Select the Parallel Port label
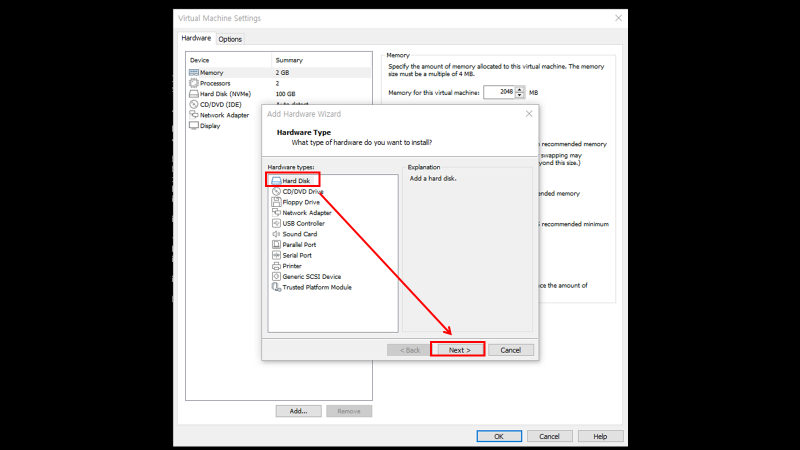 (299, 245)
